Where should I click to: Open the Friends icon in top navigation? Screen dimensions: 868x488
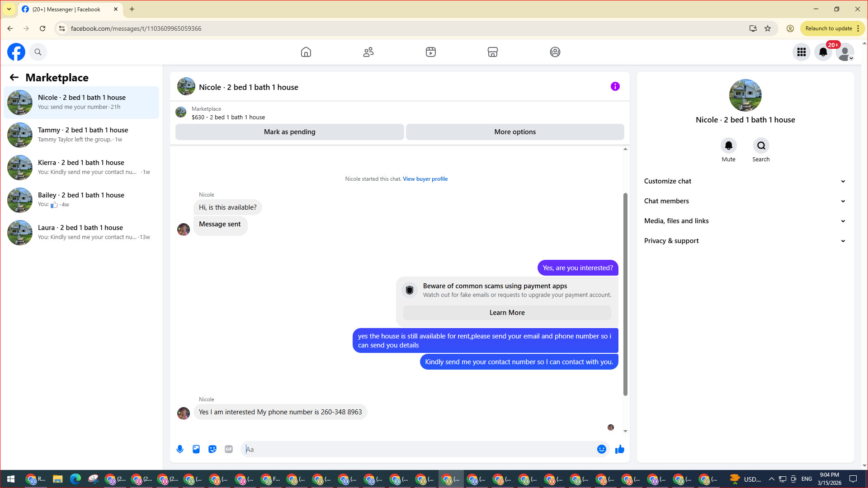coord(368,52)
